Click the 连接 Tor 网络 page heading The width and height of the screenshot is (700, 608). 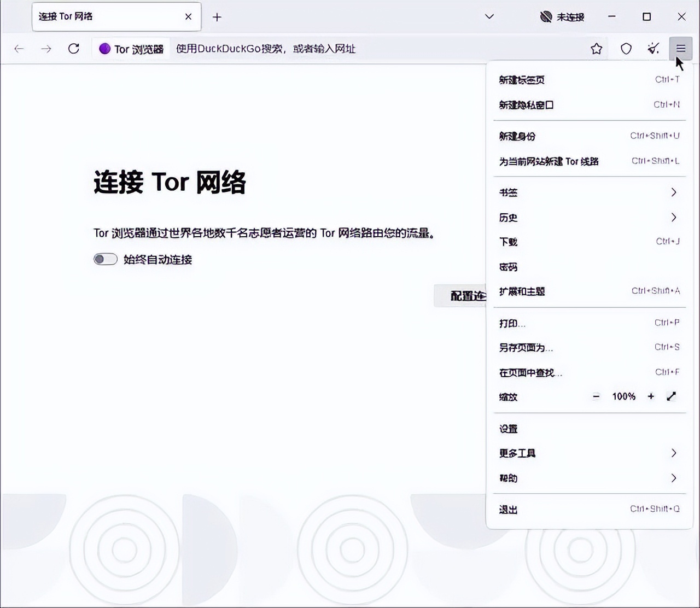coord(170,182)
